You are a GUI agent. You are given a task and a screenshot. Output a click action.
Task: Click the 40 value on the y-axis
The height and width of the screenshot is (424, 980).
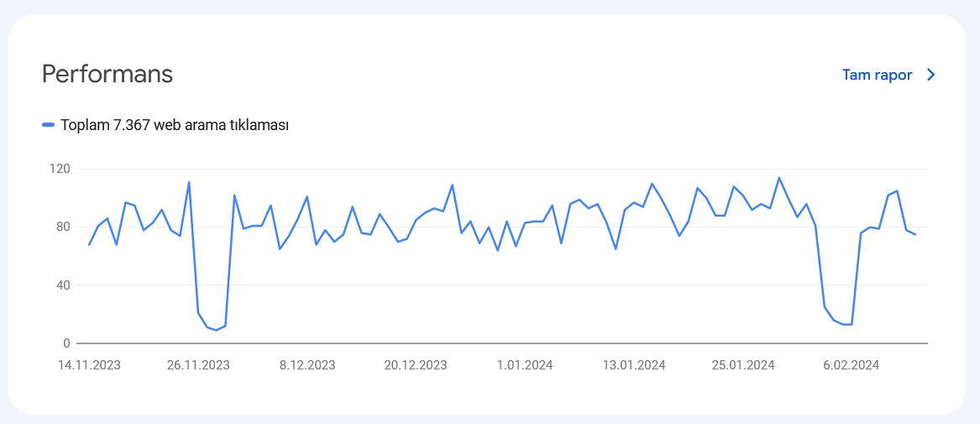click(x=62, y=285)
